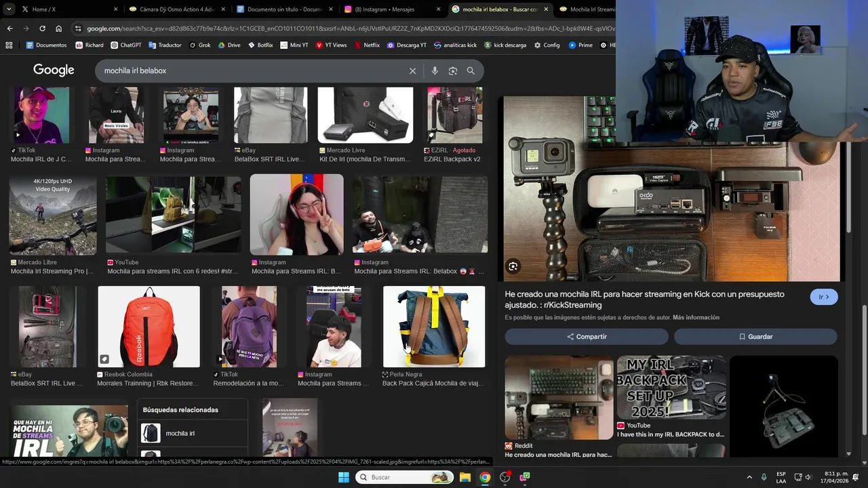This screenshot has width=868, height=488.
Task: Open the analiticas kick bookmark
Action: (455, 45)
